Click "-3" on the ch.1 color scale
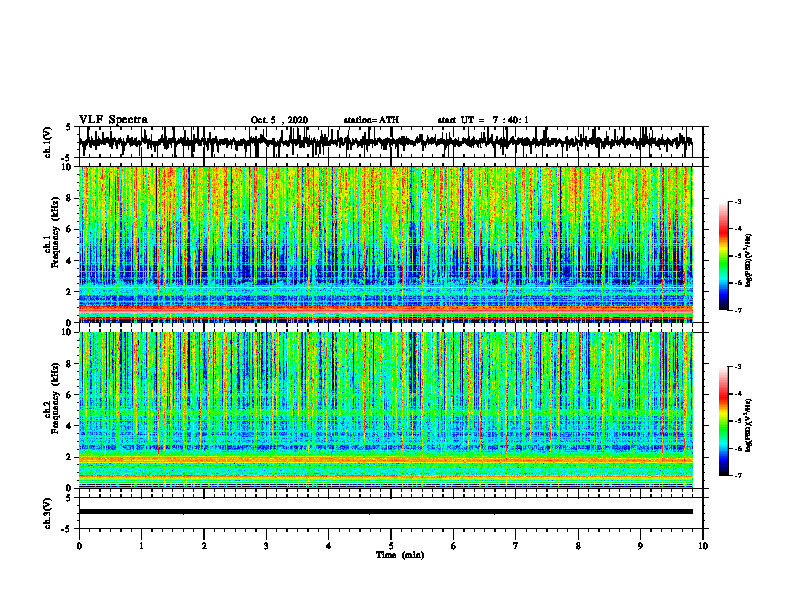The width and height of the screenshot is (792, 612). [x=738, y=201]
